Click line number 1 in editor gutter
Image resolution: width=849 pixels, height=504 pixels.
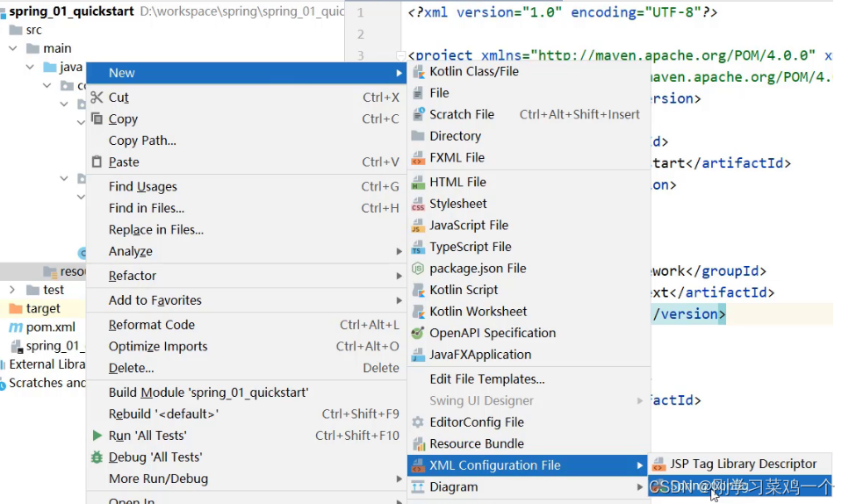pyautogui.click(x=361, y=12)
